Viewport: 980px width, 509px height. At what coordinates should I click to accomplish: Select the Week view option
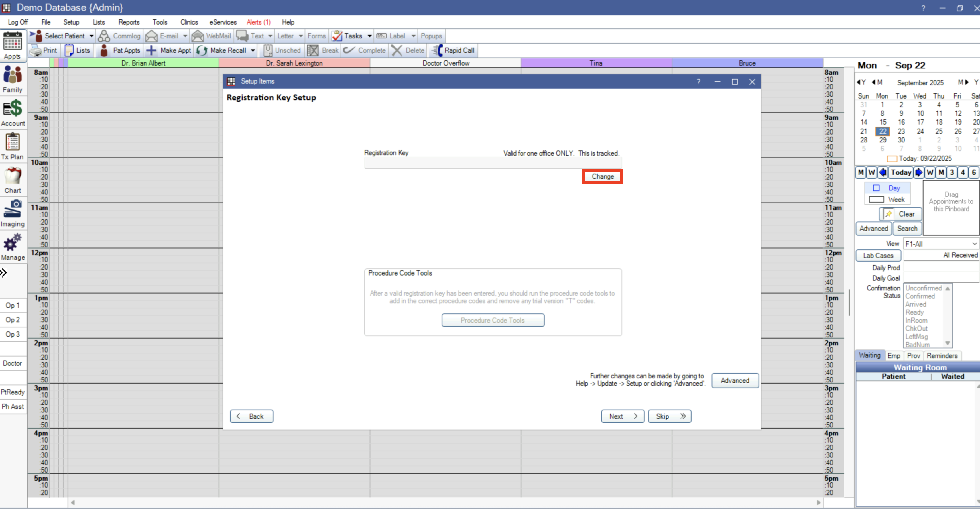click(x=888, y=199)
